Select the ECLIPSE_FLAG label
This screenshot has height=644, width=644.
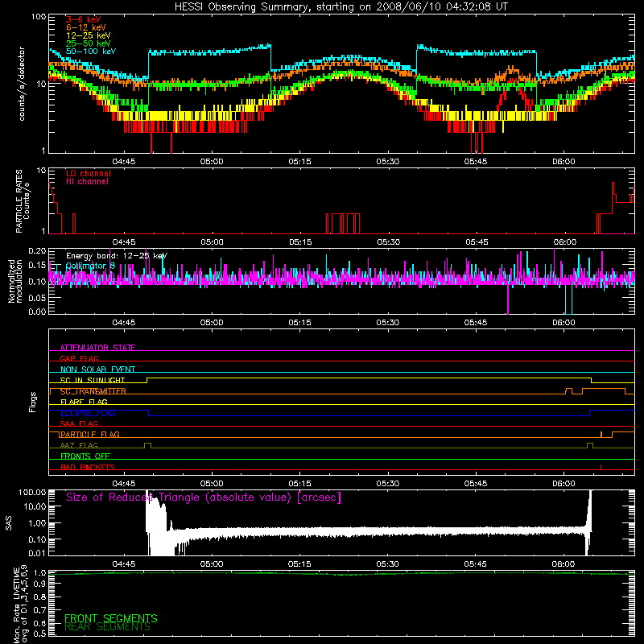point(88,413)
